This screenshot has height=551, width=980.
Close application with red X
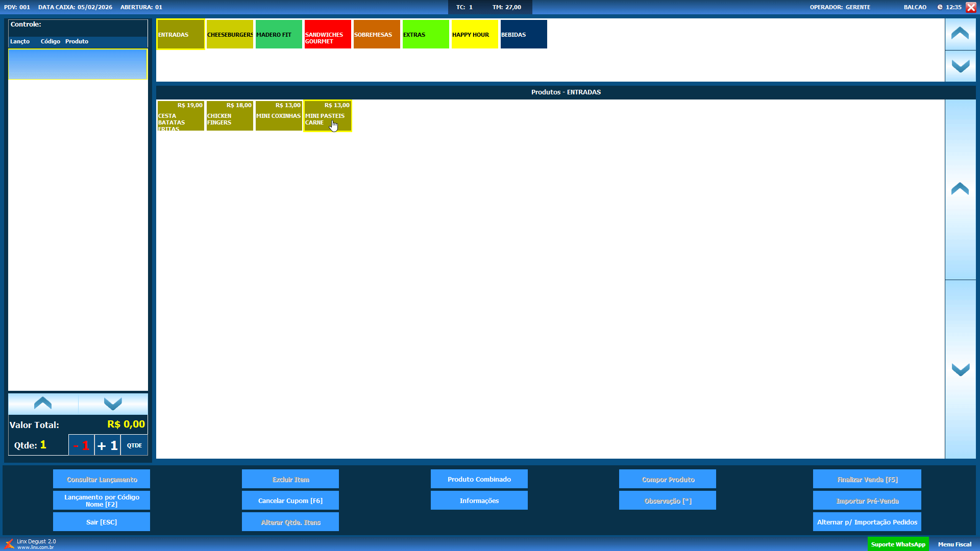(x=971, y=7)
